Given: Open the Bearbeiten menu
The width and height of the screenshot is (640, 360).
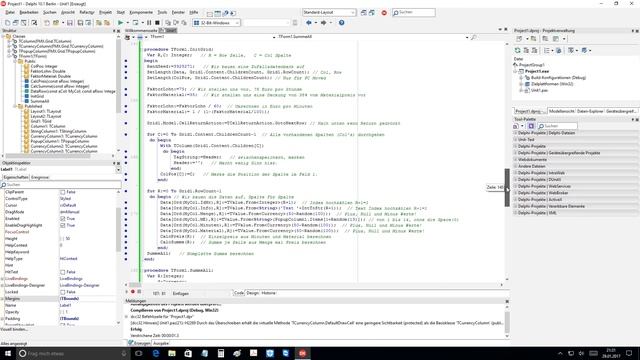Looking at the screenshot, I should click(x=29, y=13).
